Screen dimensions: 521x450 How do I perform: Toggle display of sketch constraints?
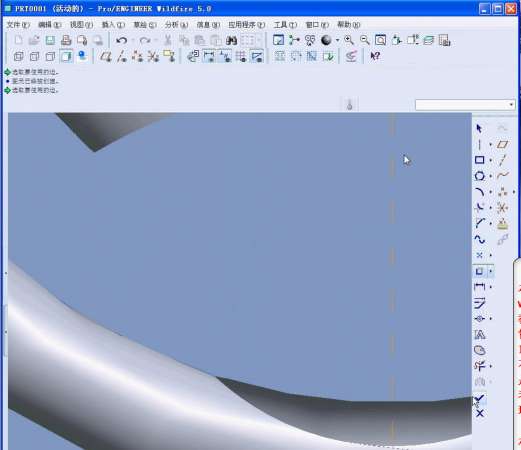coord(225,56)
